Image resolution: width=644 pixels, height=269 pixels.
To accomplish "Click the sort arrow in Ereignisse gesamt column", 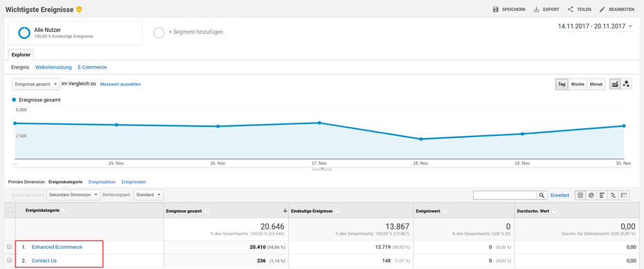I will pyautogui.click(x=285, y=211).
